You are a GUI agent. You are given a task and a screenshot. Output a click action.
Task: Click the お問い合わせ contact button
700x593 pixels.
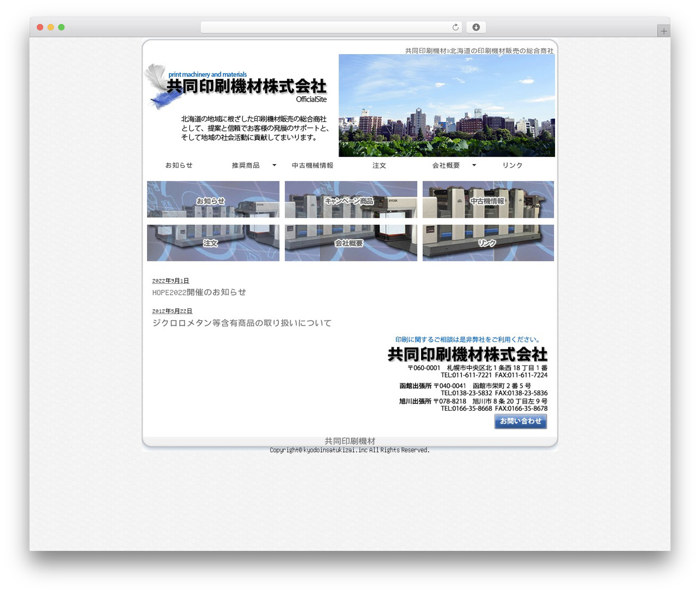pos(521,421)
